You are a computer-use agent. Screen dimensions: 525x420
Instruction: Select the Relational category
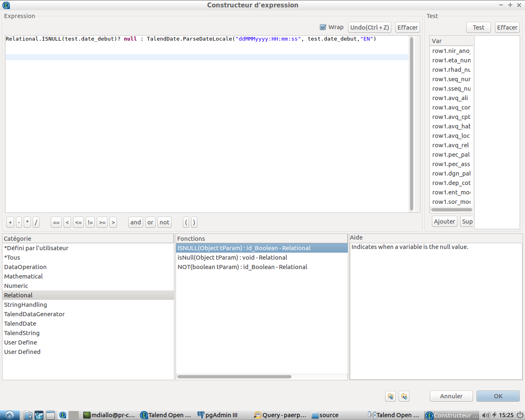coord(88,295)
